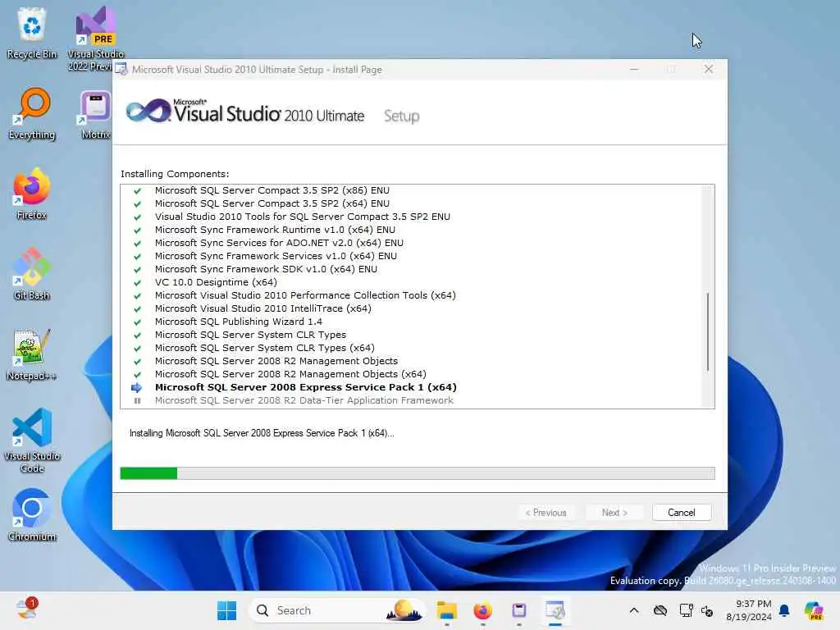Open the Motrix desktop shortcut
Image resolution: width=840 pixels, height=630 pixels.
95,113
